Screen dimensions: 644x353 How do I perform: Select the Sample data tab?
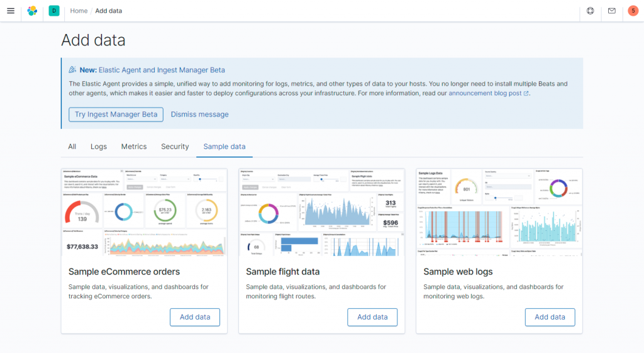225,147
